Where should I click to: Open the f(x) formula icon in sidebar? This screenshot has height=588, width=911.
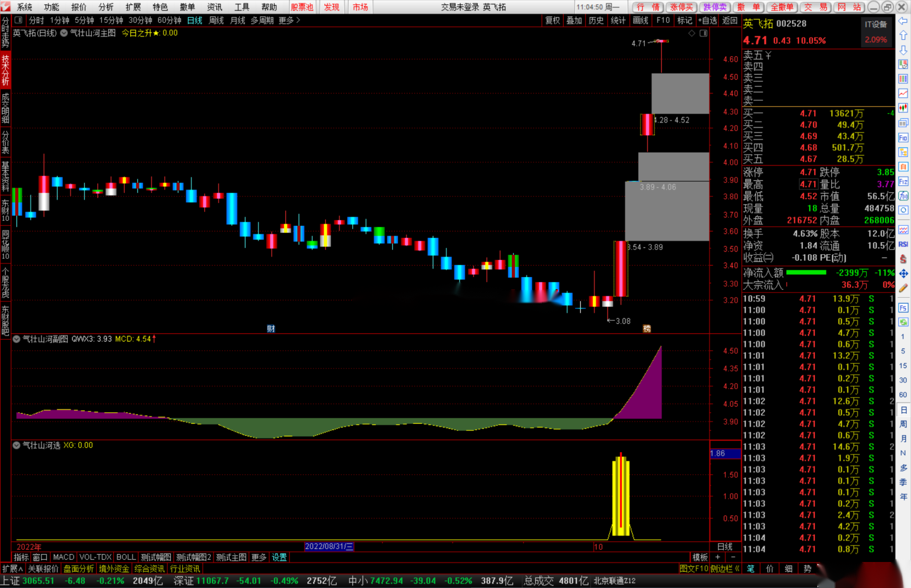click(903, 196)
